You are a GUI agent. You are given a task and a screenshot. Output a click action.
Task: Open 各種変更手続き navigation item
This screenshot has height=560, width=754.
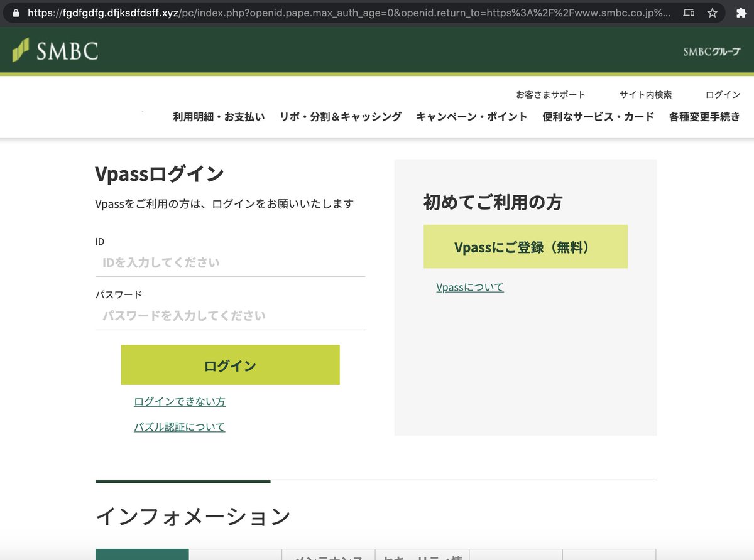tap(704, 117)
